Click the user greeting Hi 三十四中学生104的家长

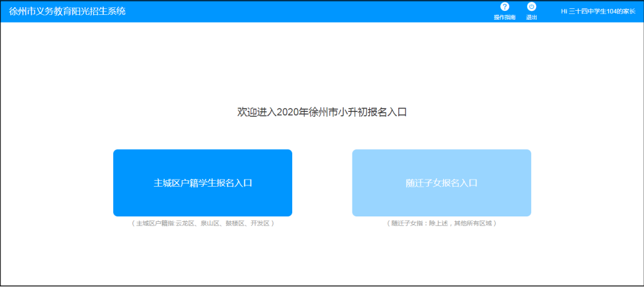click(599, 11)
